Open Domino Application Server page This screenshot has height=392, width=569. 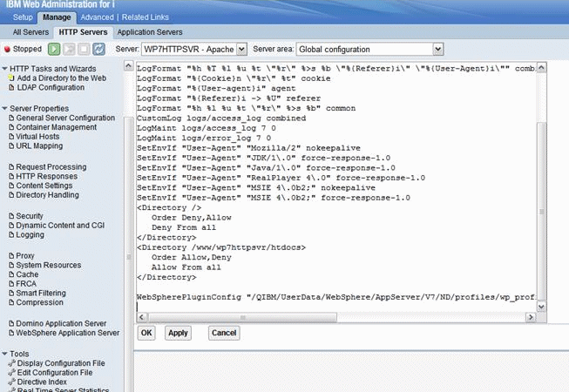(61, 323)
